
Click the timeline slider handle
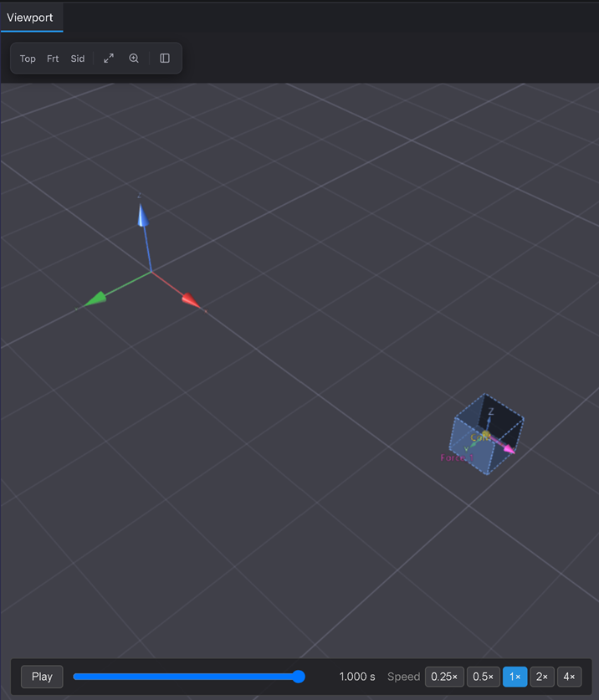click(x=299, y=677)
